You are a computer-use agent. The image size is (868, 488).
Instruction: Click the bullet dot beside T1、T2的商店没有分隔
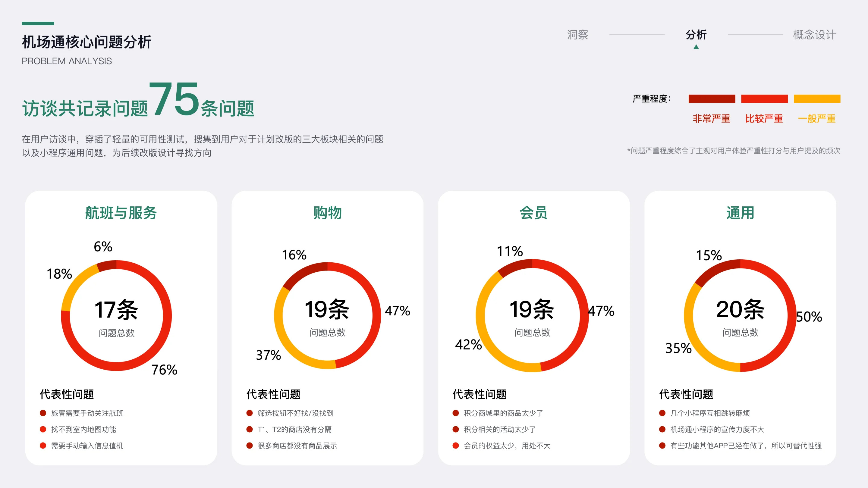[x=249, y=429]
